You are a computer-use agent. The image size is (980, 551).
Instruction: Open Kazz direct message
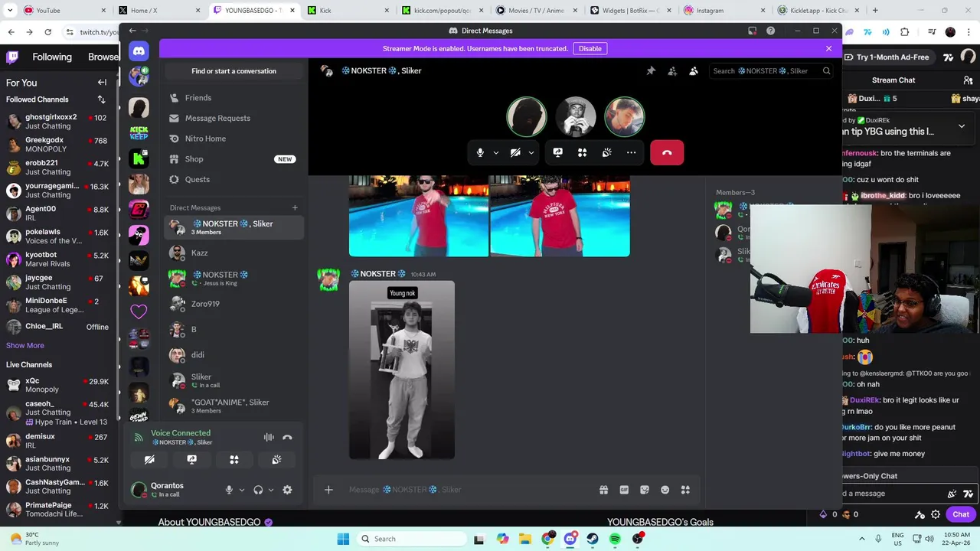click(234, 253)
